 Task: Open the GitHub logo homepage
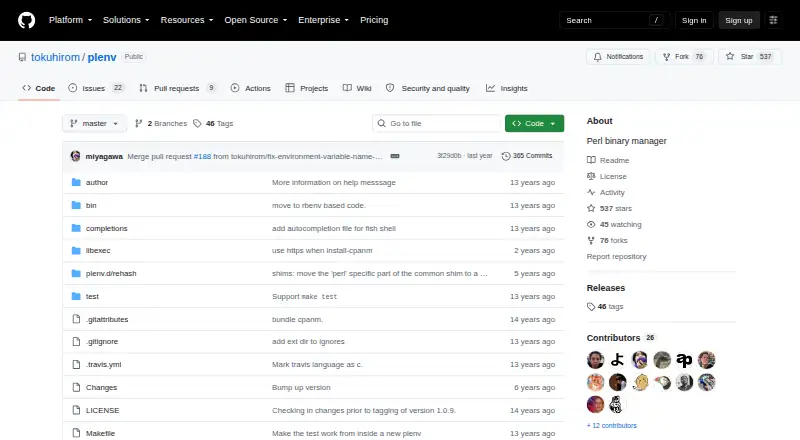[27, 20]
